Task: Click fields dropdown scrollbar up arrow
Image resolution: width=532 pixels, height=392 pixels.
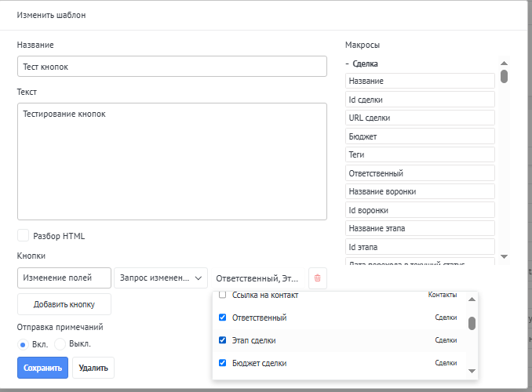Action: click(x=472, y=299)
